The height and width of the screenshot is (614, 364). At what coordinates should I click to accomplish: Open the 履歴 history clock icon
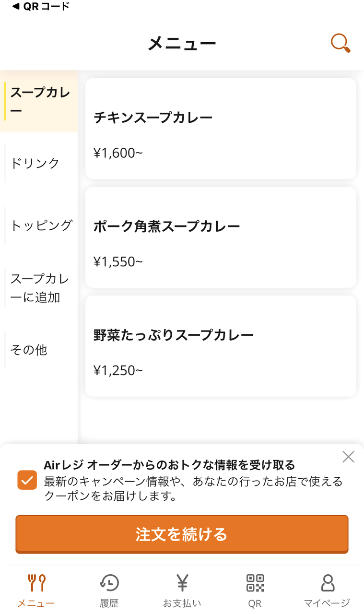click(109, 583)
